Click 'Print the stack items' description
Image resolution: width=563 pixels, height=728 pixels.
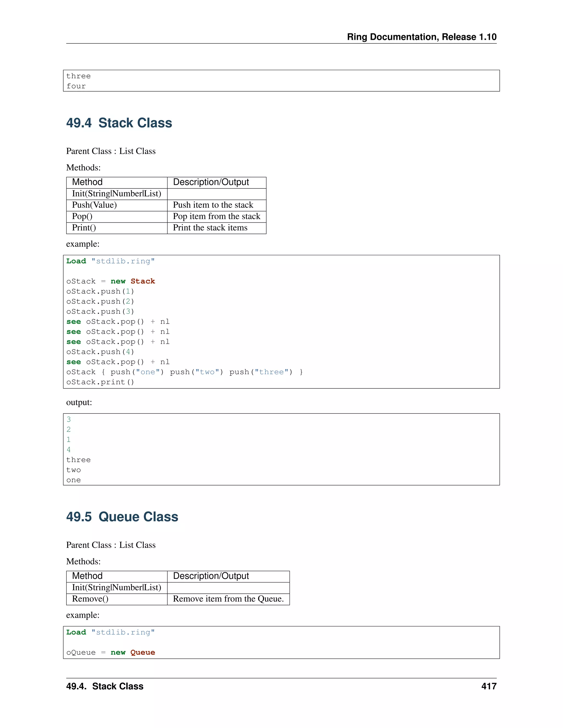[210, 228]
